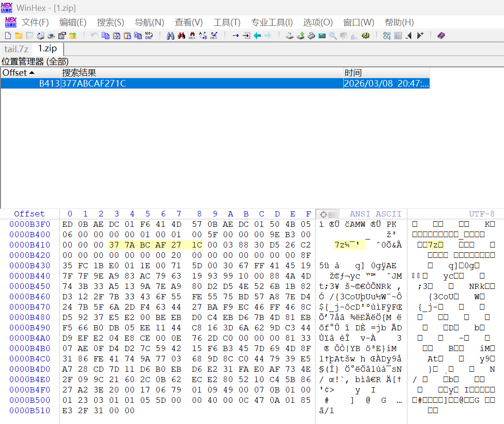This screenshot has width=504, height=424.
Task: Switch to the tail.7z tab
Action: click(x=16, y=49)
